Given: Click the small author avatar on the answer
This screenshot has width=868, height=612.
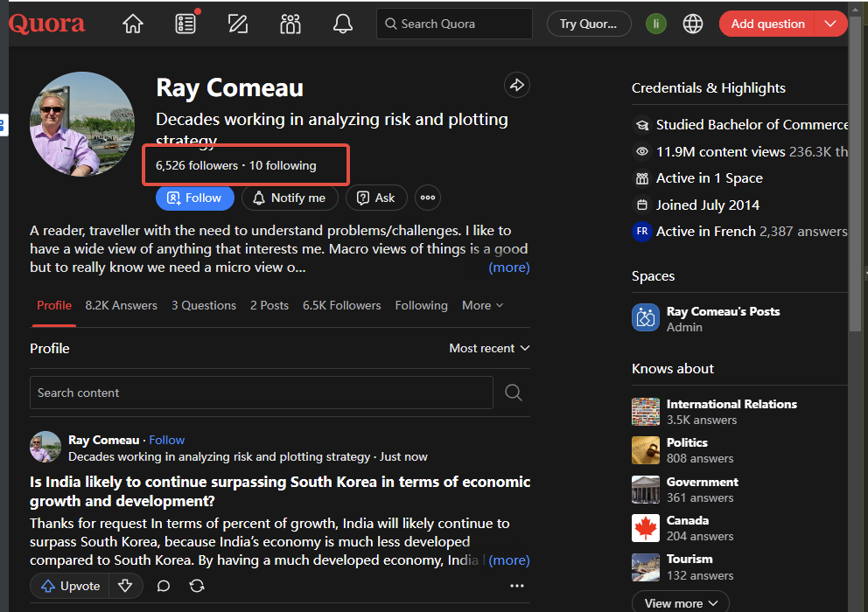Looking at the screenshot, I should pos(45,447).
